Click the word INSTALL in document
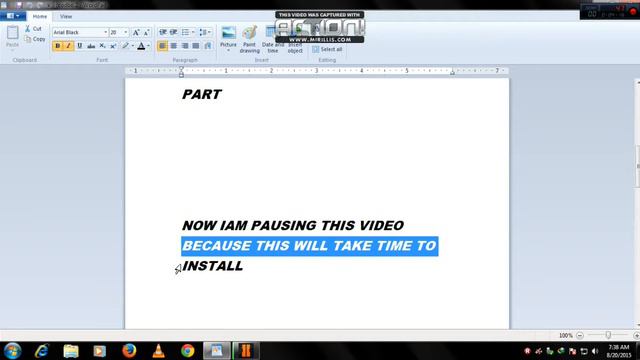This screenshot has height=360, width=640. point(213,266)
